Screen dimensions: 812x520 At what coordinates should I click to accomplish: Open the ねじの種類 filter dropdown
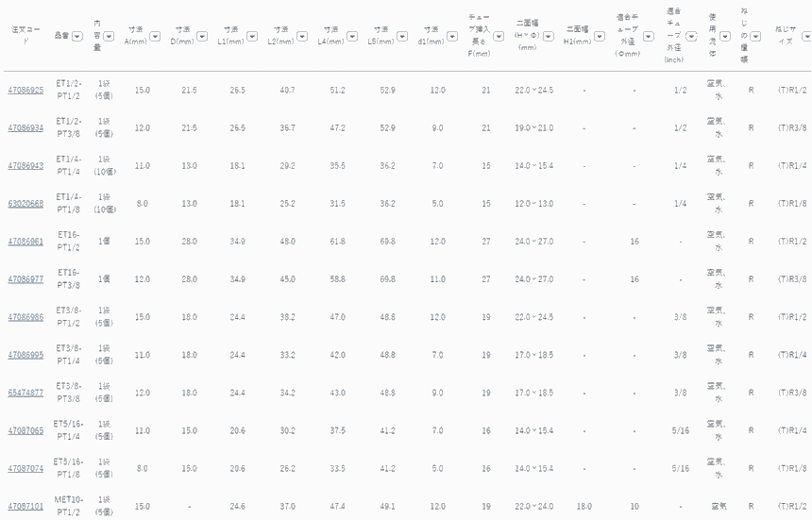click(x=755, y=36)
